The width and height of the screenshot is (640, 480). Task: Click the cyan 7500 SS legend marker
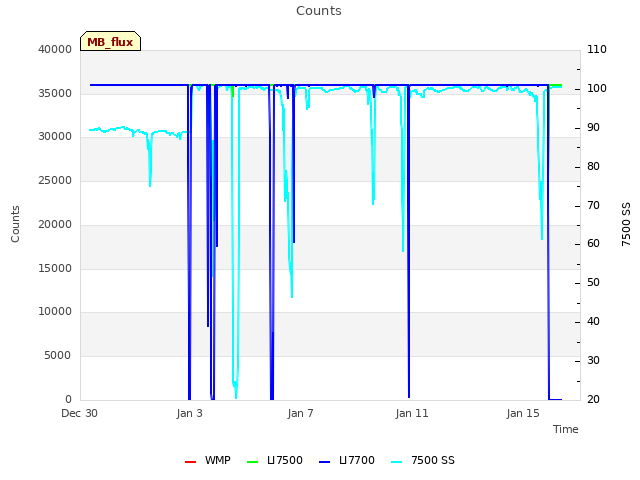pyautogui.click(x=396, y=462)
